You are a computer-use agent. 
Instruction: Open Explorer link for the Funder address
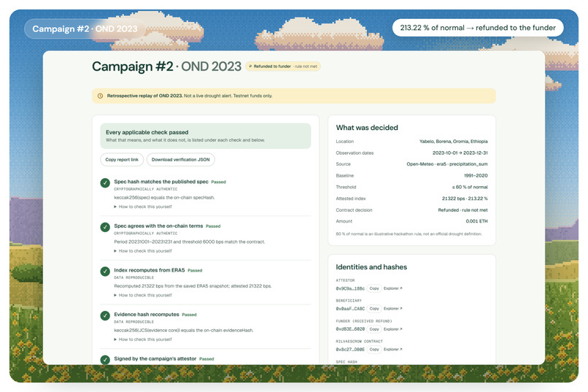tap(392, 329)
